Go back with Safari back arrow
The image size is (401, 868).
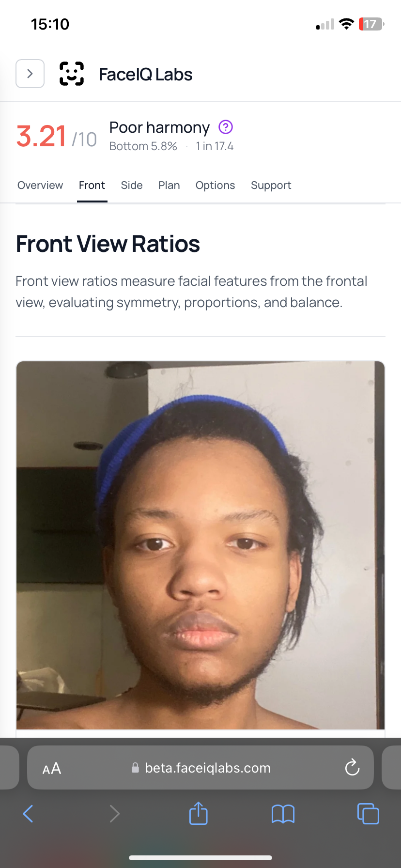28,814
